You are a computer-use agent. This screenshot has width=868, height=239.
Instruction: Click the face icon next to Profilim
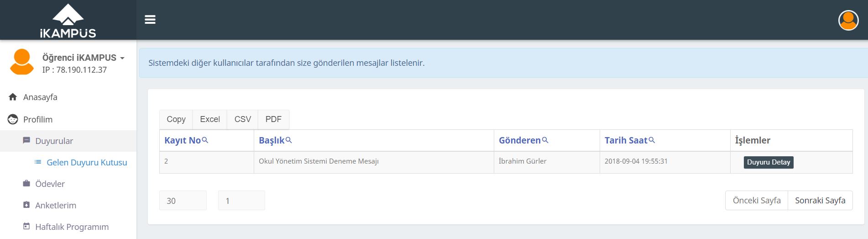click(x=13, y=119)
